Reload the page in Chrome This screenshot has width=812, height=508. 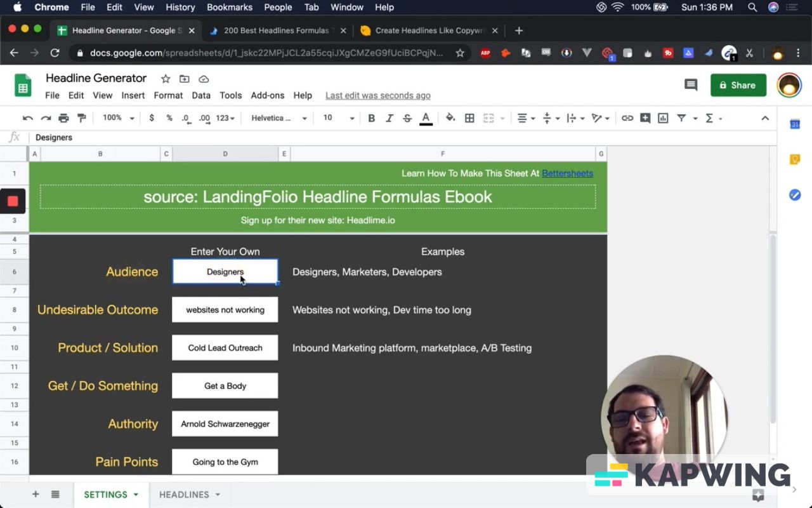pyautogui.click(x=55, y=53)
